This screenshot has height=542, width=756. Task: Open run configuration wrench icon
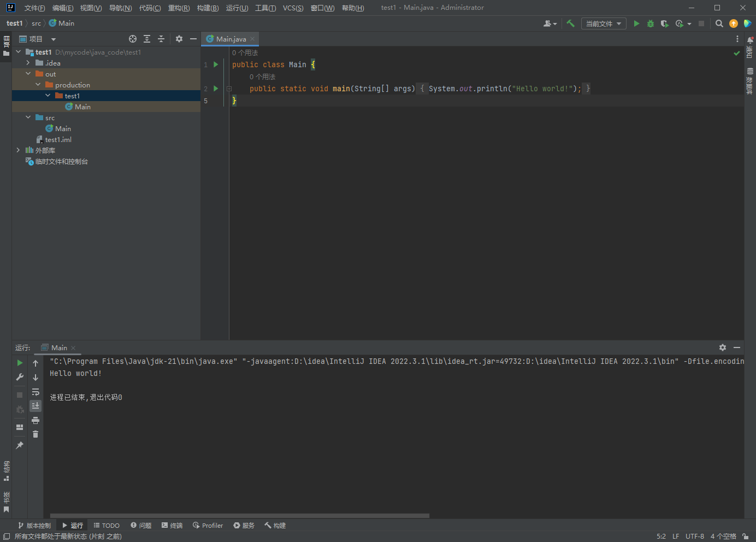(20, 377)
